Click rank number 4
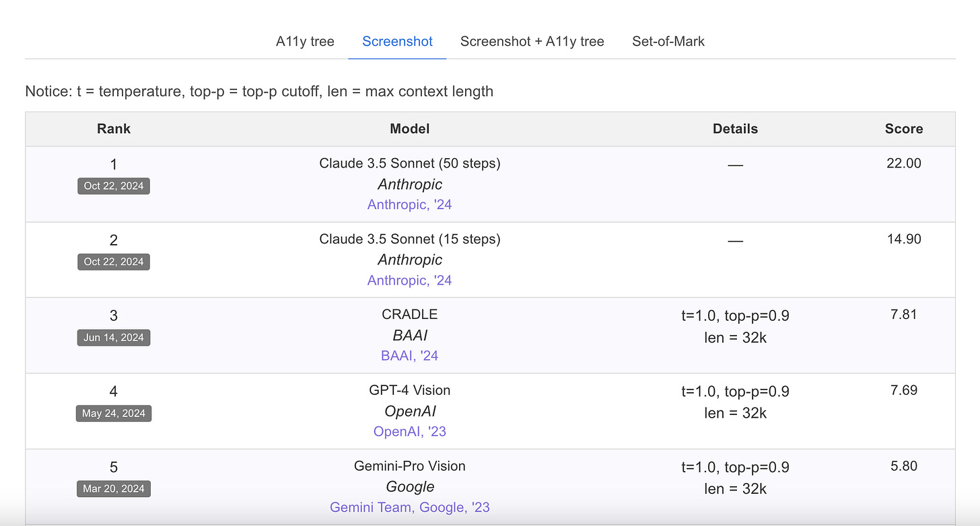Screen dimensions: 980x526 (114, 391)
